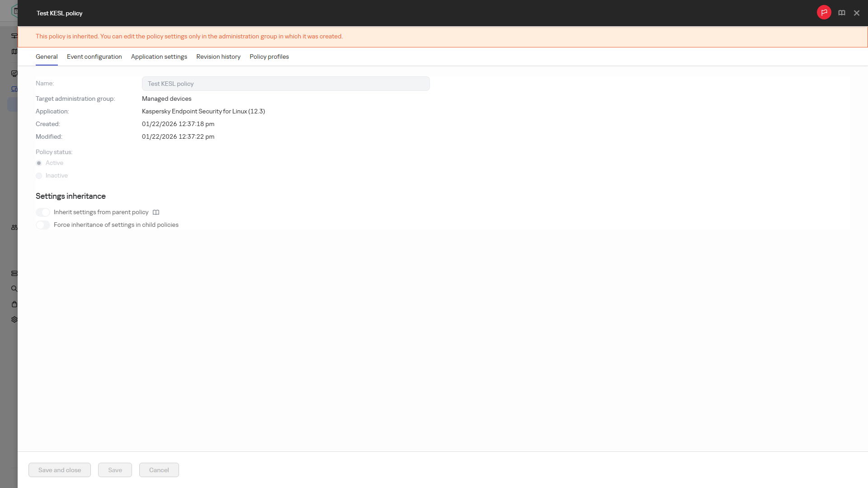
Task: Toggle Force inheritance of settings in child policies
Action: (43, 225)
